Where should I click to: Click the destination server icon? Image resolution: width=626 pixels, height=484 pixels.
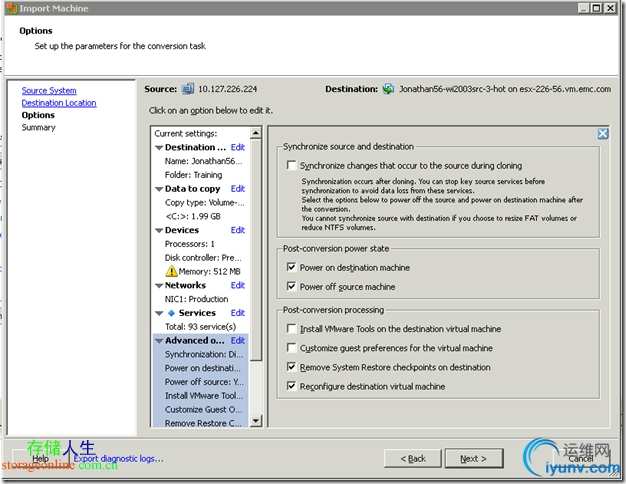tap(388, 89)
